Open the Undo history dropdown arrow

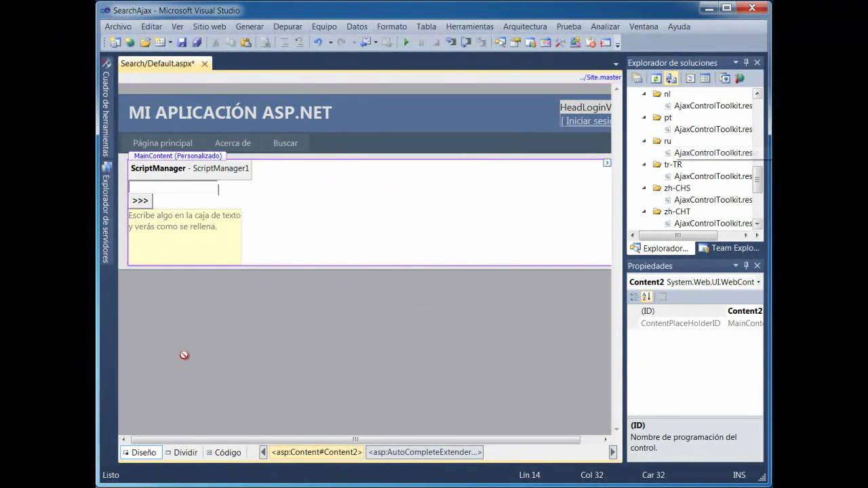(330, 42)
